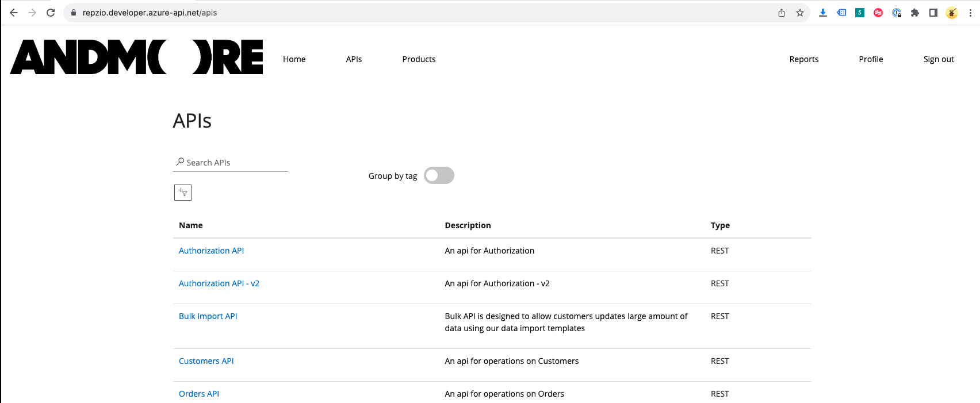Click the Search APIs field
The image size is (980, 403).
tap(231, 163)
